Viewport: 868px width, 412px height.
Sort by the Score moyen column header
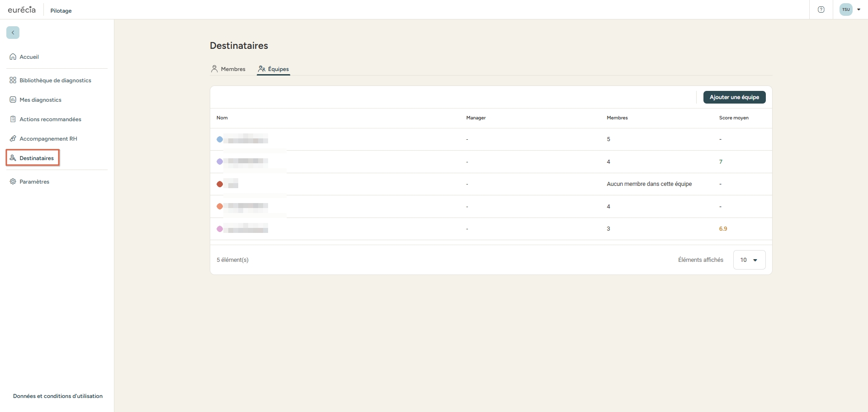(x=734, y=118)
